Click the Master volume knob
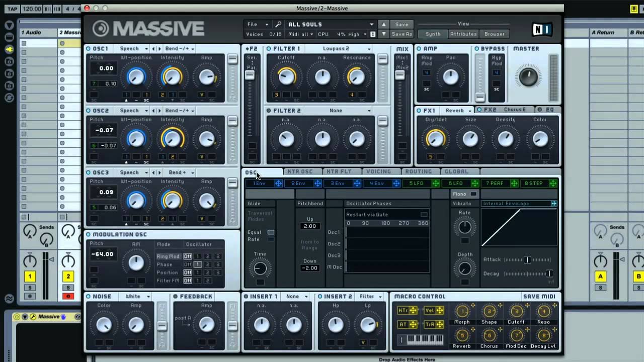 (528, 76)
